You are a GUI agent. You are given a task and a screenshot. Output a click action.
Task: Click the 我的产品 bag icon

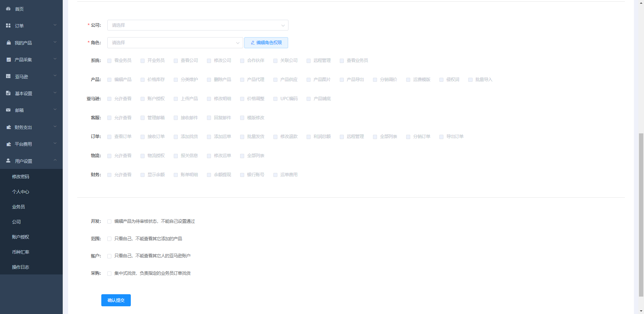8,43
